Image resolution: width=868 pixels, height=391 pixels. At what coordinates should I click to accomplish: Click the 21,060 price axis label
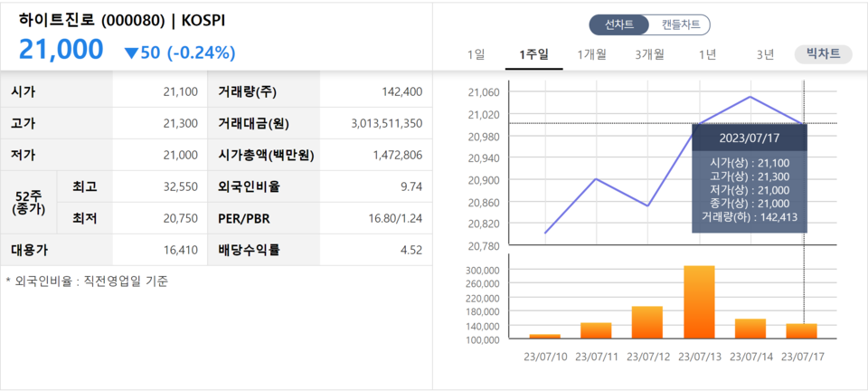484,92
